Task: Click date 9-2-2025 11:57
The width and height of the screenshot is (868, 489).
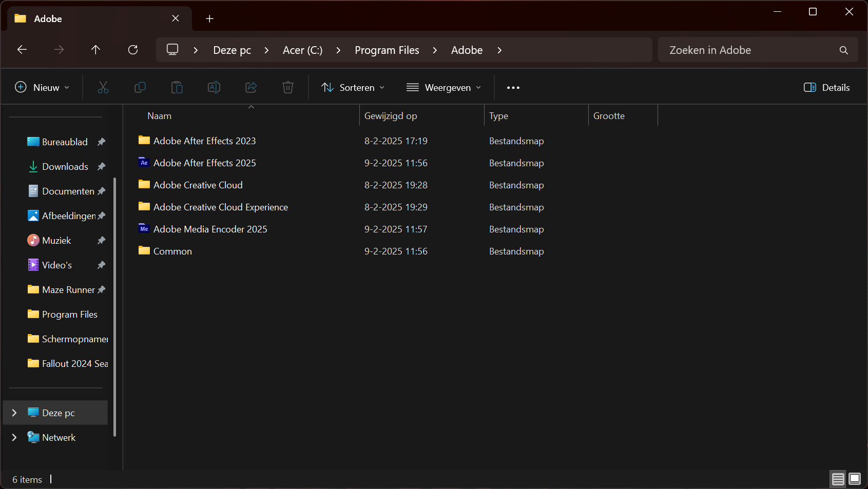Action: (x=396, y=229)
